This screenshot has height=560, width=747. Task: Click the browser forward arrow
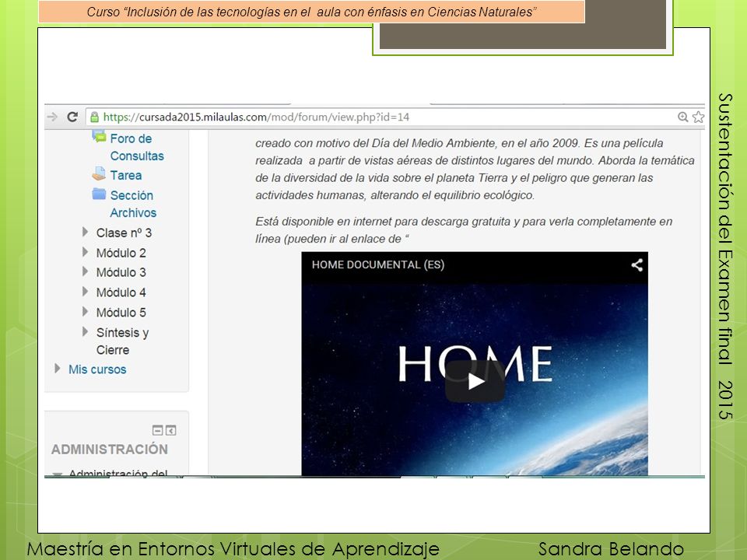coord(52,117)
